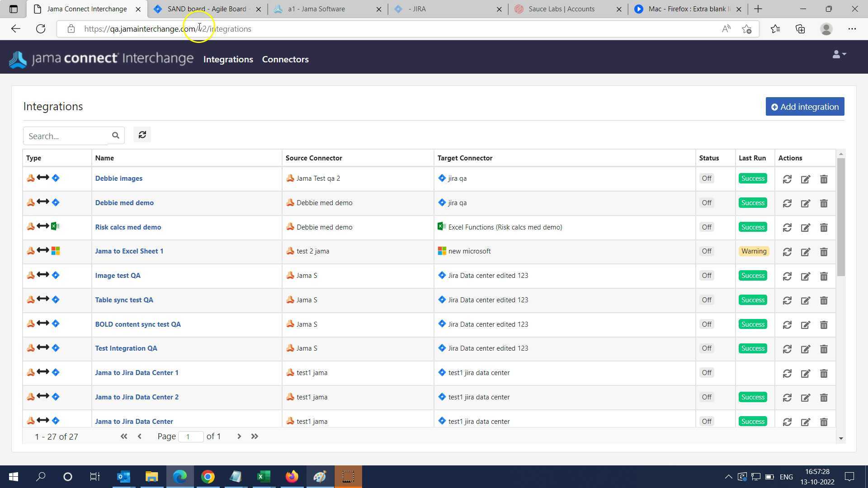Viewport: 868px width, 488px height.
Task: Edit the Risk calcs med demo integration
Action: (806, 228)
